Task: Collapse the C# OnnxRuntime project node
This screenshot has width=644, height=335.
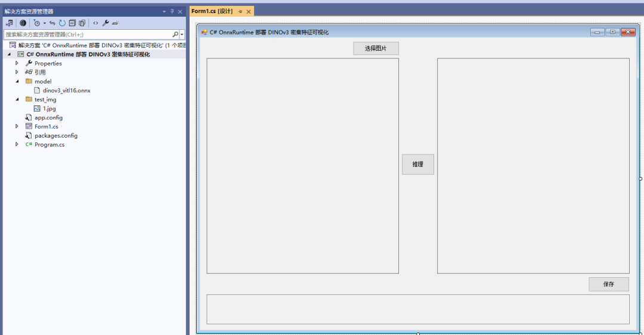Action: (9, 54)
